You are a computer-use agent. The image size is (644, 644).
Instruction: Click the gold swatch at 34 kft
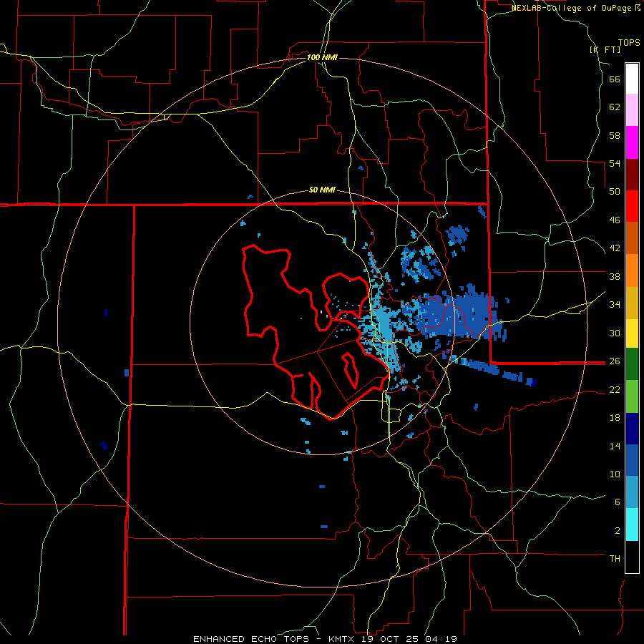632,303
